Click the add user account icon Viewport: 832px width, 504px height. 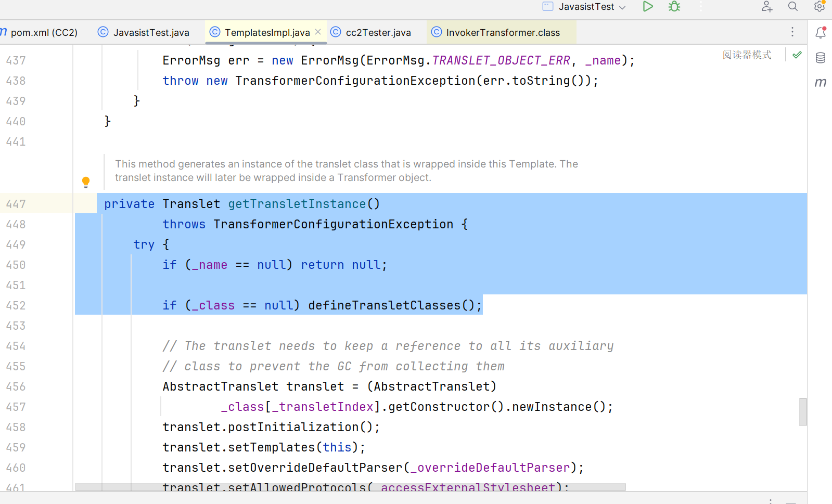(766, 7)
